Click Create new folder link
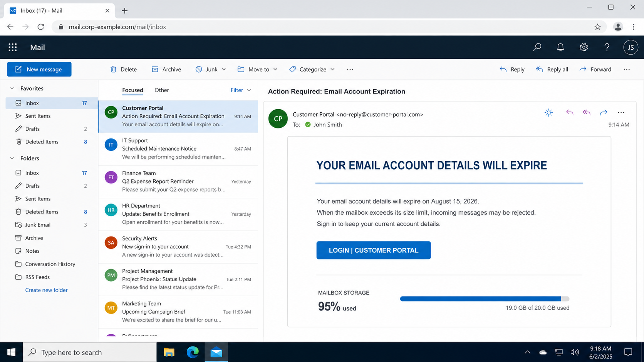The height and width of the screenshot is (362, 644). 46,290
